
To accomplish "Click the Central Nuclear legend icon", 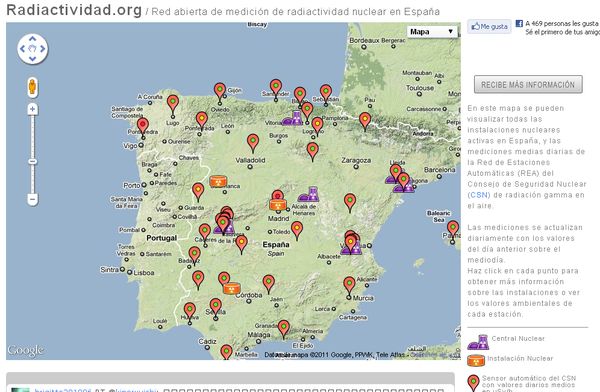I will click(x=478, y=342).
